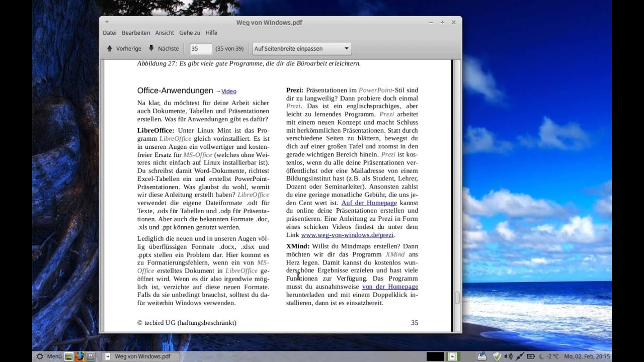The width and height of the screenshot is (644, 362).
Task: Open the Ansicht menu
Action: pyautogui.click(x=165, y=33)
